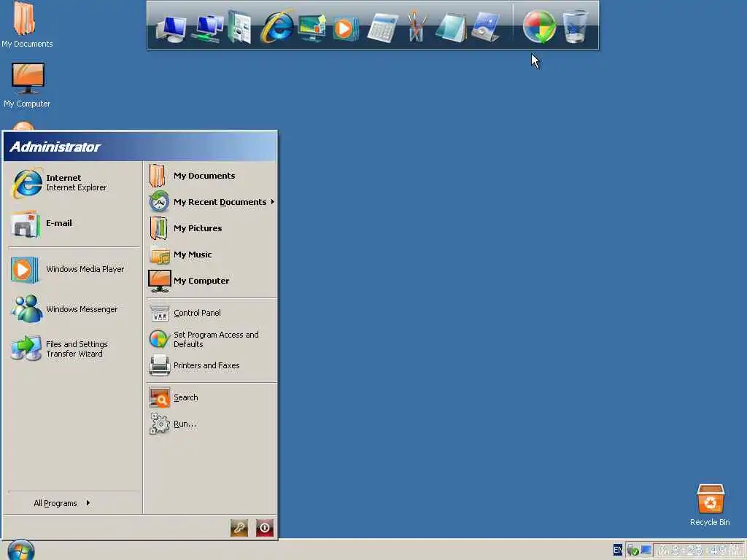Image resolution: width=747 pixels, height=560 pixels.
Task: Open My Music in Start menu
Action: pos(211,254)
